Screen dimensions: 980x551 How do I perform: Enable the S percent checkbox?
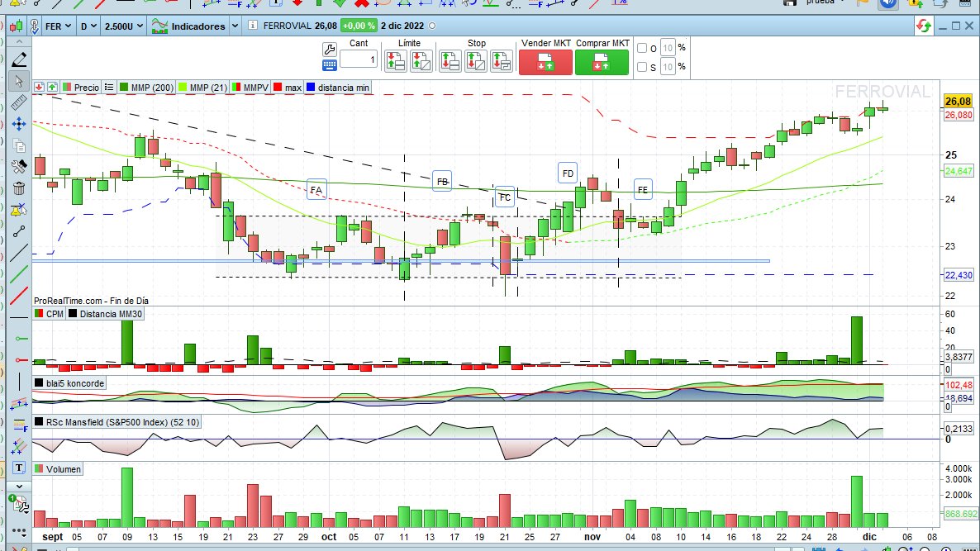click(x=642, y=67)
